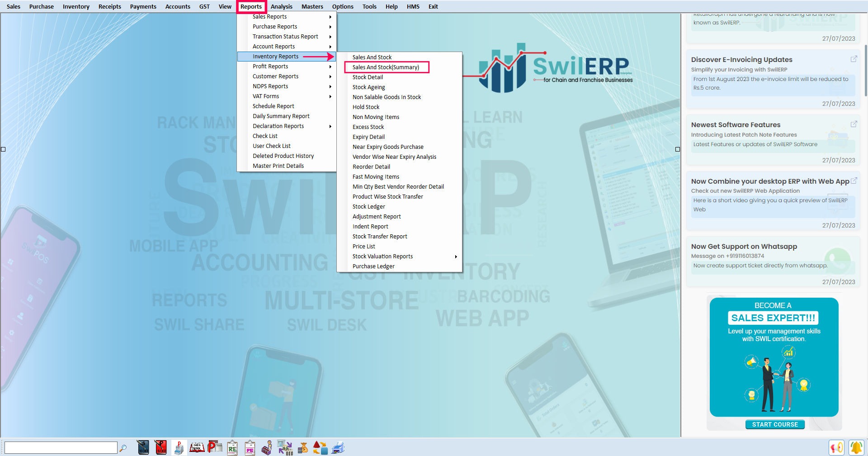Click the Become a Sales Expert banner
The width and height of the screenshot is (868, 456).
pos(774,357)
